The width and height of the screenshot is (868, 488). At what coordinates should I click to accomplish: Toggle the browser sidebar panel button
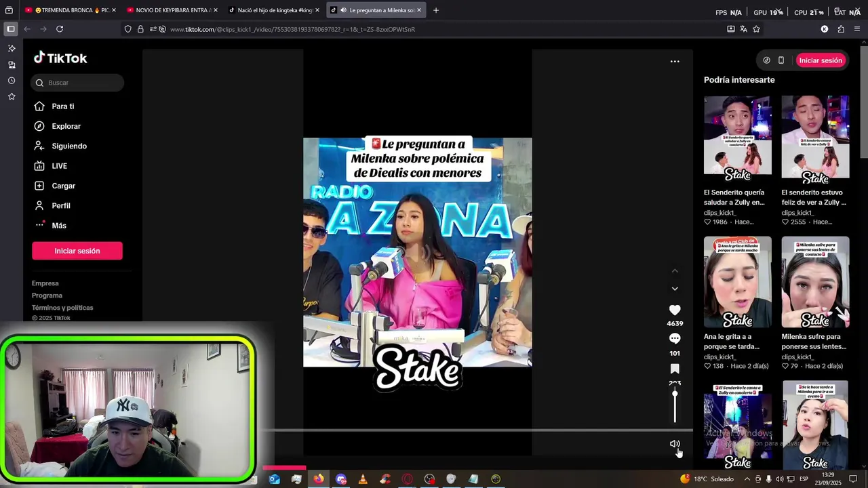[x=10, y=29]
